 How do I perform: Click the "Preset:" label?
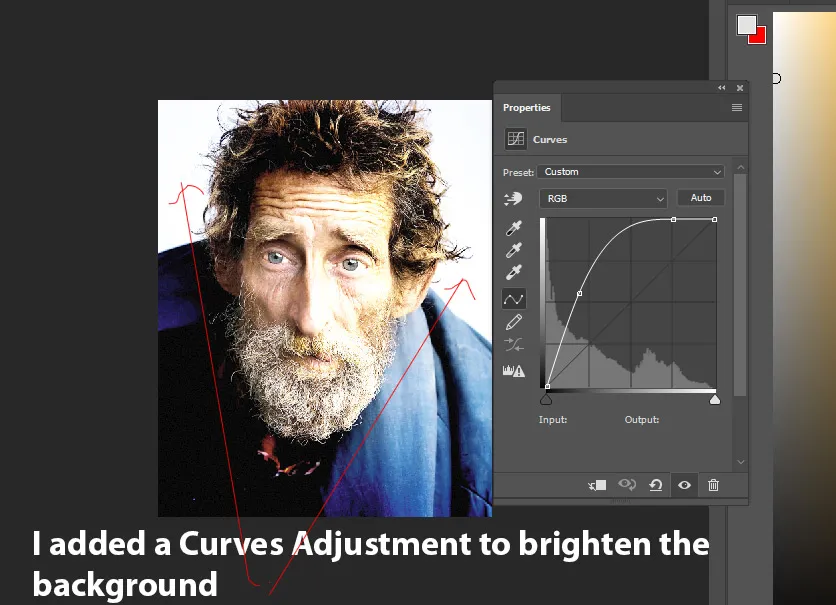coord(518,172)
